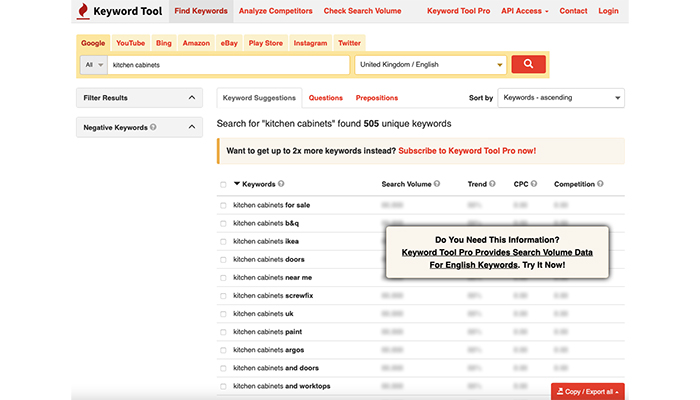Screen dimensions: 700x400
Task: Check the 'kitchen cabinets near me' checkbox
Action: click(x=223, y=278)
